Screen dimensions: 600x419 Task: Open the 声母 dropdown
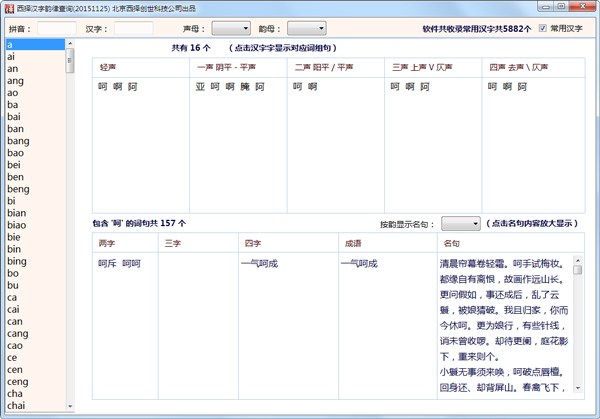coord(231,28)
